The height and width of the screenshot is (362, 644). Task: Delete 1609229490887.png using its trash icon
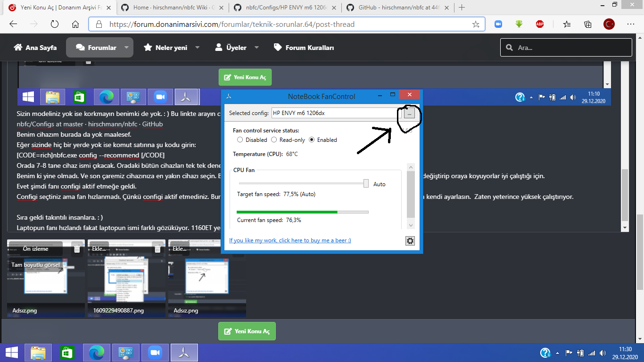click(x=157, y=249)
